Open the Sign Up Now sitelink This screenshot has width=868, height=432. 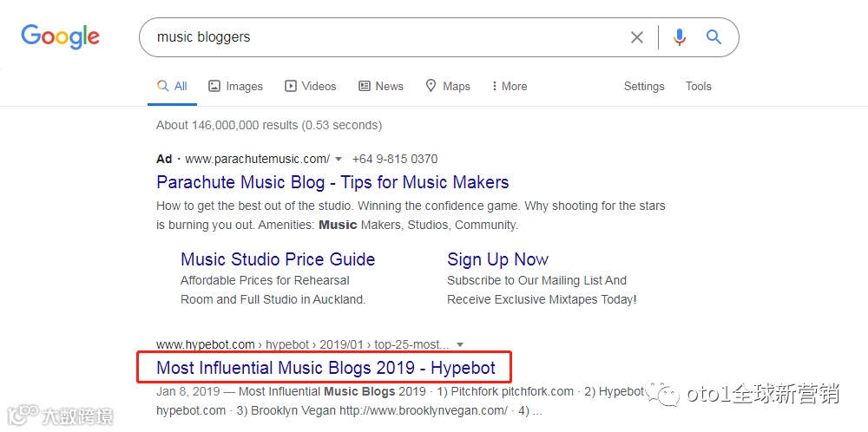497,259
